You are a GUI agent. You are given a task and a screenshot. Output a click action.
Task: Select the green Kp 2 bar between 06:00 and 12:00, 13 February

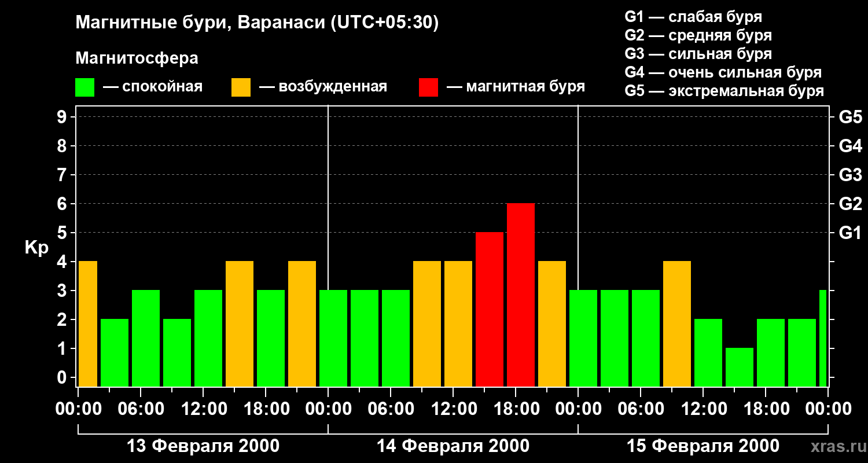click(177, 353)
